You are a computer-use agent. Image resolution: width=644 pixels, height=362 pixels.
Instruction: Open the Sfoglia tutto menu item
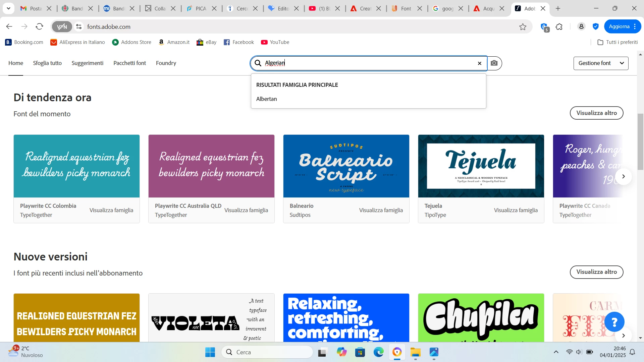pyautogui.click(x=47, y=63)
